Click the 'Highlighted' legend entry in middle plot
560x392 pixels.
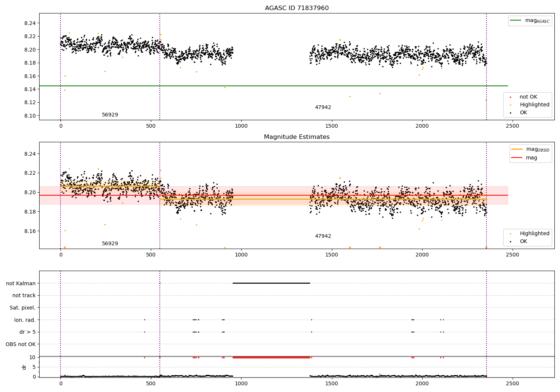[x=534, y=234]
